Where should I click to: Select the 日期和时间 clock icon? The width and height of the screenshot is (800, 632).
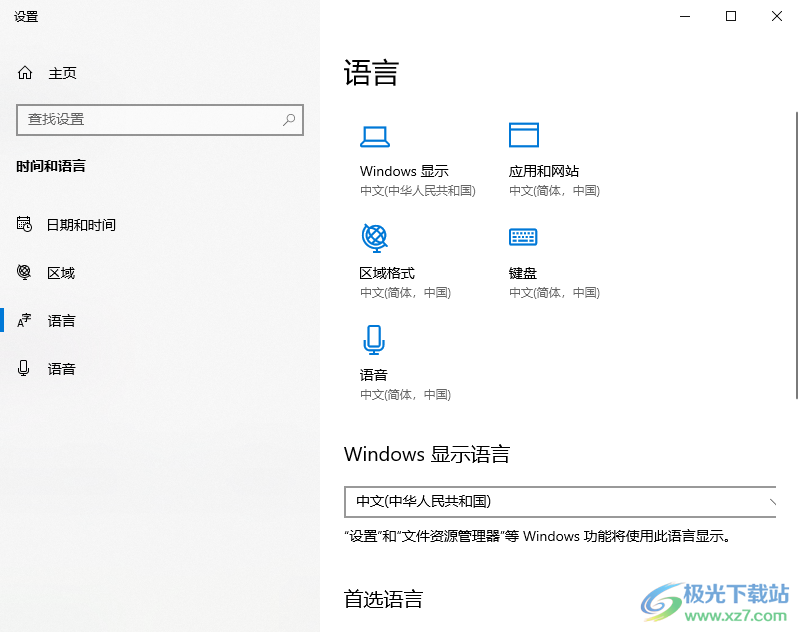coord(24,224)
